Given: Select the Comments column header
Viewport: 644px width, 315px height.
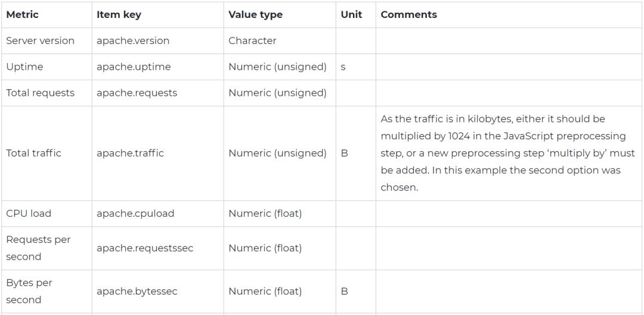Looking at the screenshot, I should point(408,15).
